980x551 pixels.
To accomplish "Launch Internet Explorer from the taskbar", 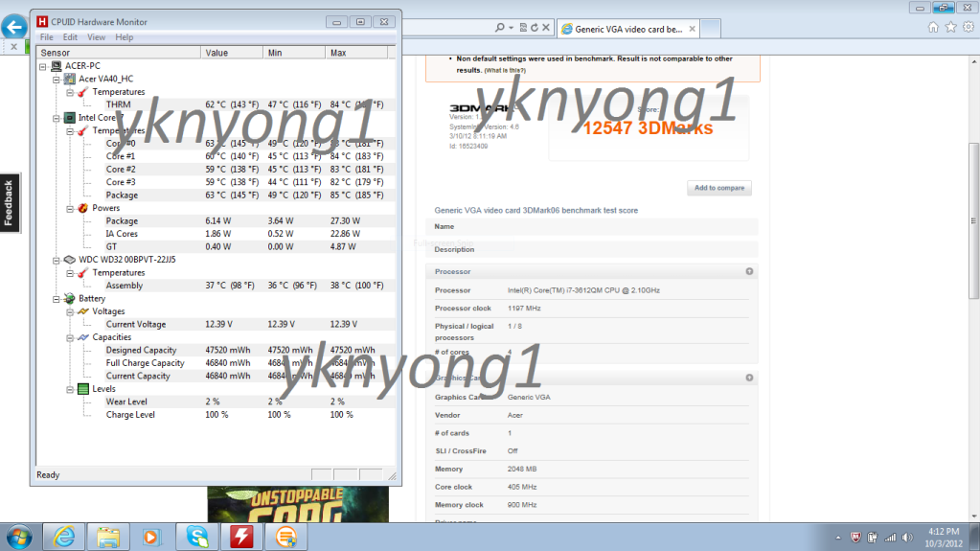I will click(x=64, y=538).
